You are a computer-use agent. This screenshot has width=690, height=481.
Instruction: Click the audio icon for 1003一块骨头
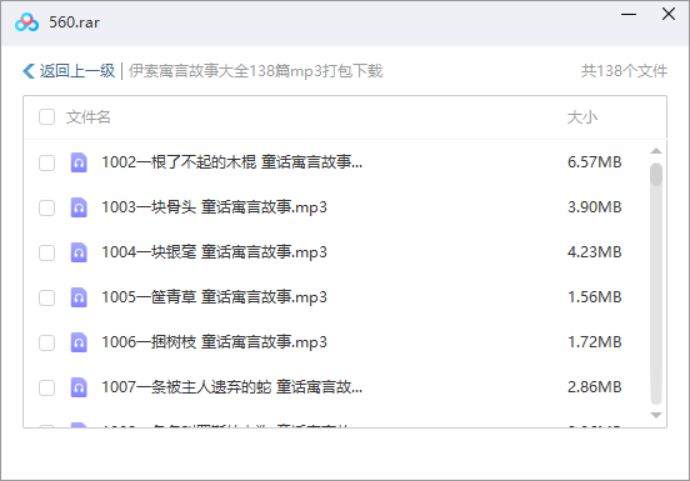[78, 208]
